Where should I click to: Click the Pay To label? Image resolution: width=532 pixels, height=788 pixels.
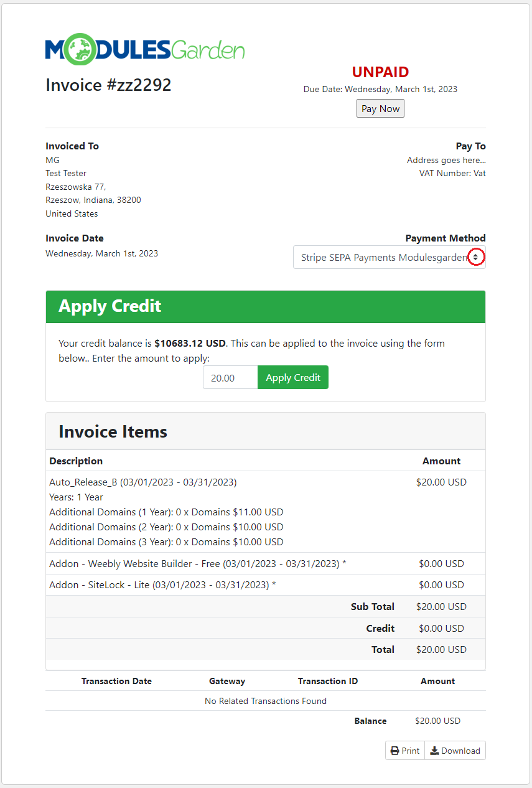click(470, 146)
